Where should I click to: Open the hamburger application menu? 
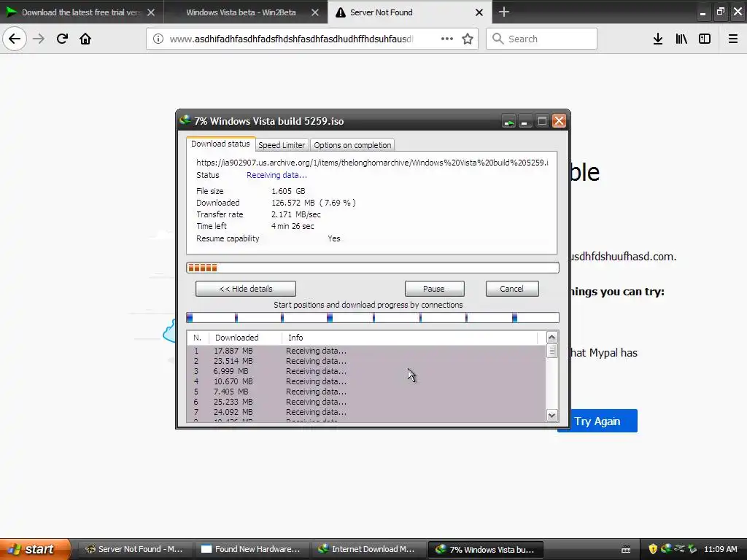click(x=733, y=39)
